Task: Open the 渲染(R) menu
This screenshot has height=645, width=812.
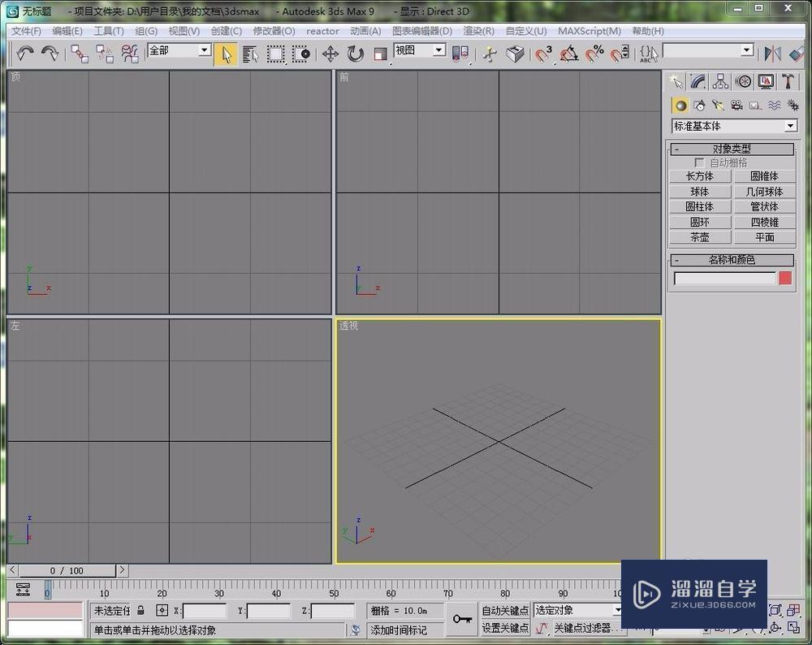Action: [x=478, y=31]
